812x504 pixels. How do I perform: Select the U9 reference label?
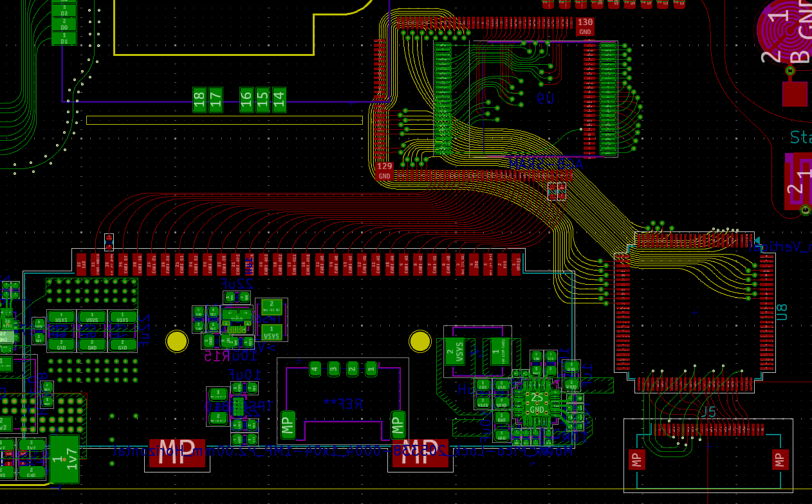tap(545, 99)
